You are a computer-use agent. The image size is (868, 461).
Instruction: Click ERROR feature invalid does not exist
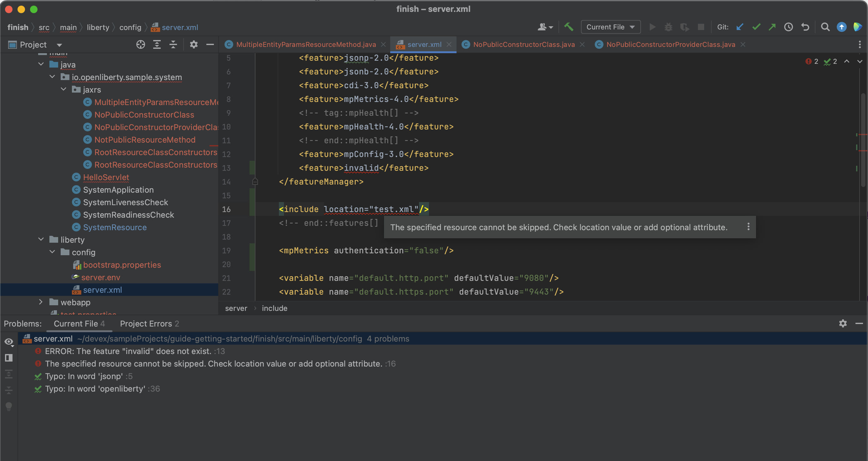128,351
